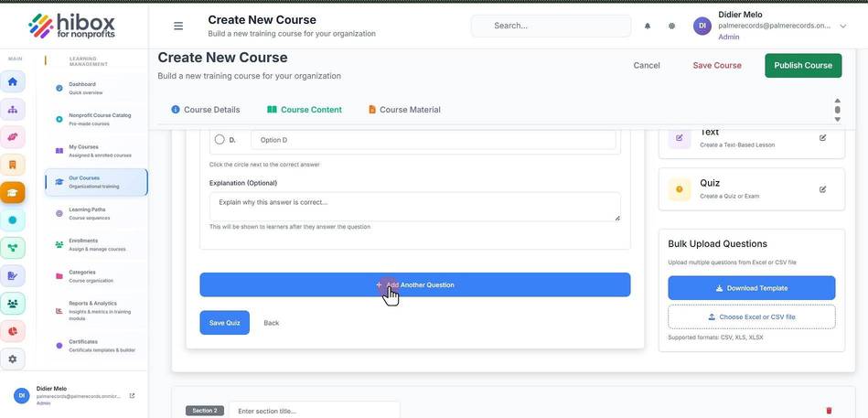Select Option D radio button
The height and width of the screenshot is (418, 868).
[x=220, y=140]
